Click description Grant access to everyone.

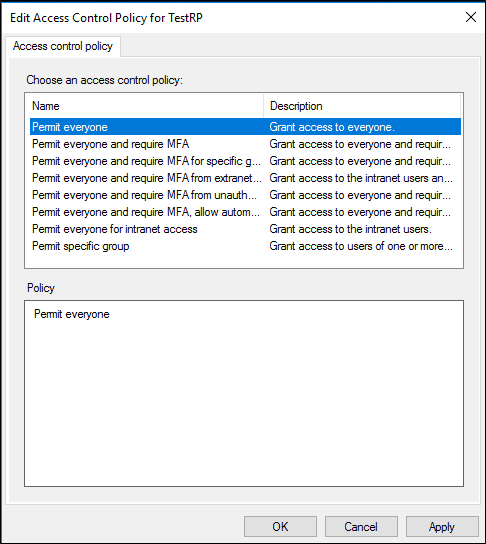pyautogui.click(x=332, y=127)
